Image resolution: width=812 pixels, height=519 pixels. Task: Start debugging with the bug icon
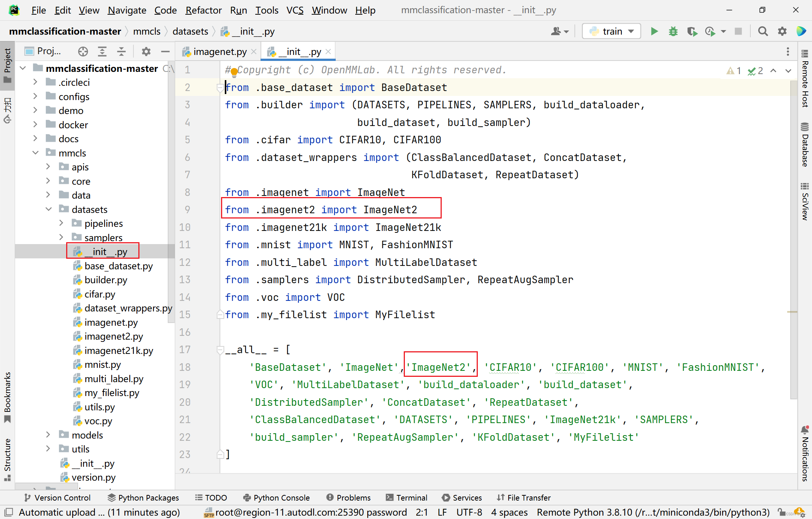[x=673, y=31]
